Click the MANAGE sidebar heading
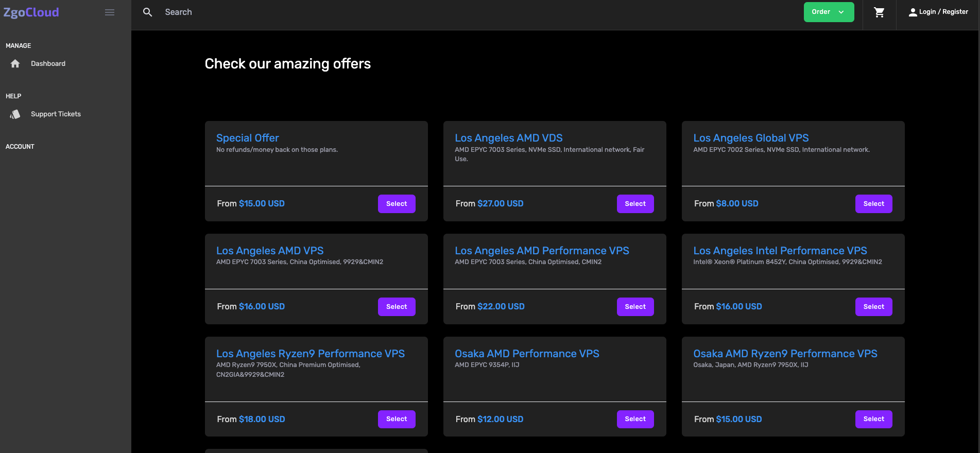The image size is (980, 453). (x=19, y=46)
